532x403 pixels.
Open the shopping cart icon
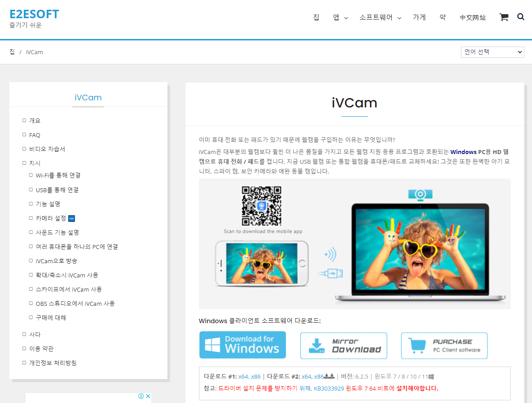pyautogui.click(x=504, y=17)
